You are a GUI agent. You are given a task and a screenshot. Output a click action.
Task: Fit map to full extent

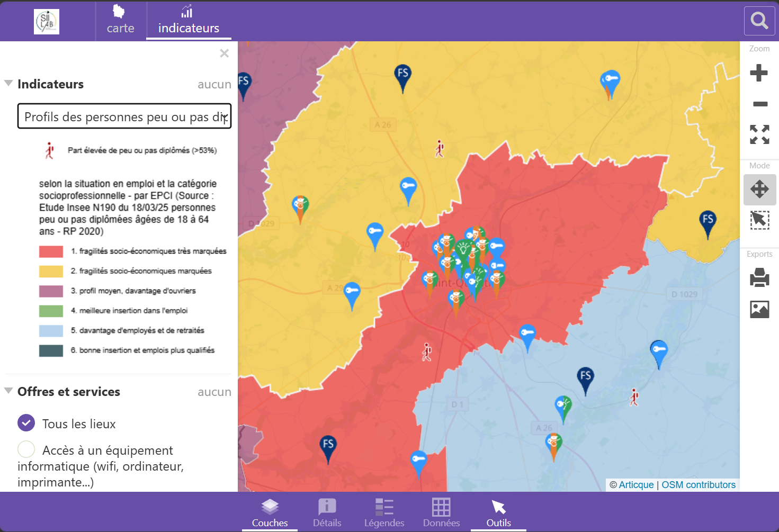tap(759, 134)
